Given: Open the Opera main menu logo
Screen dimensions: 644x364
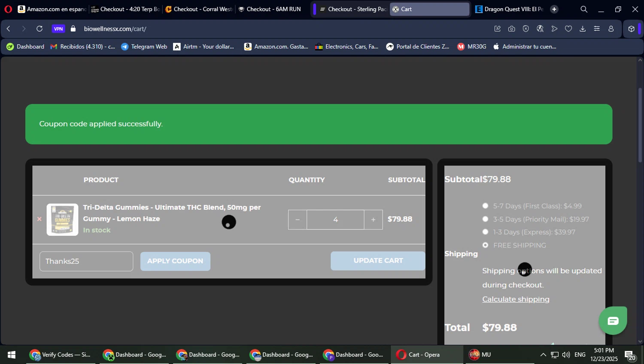Looking at the screenshot, I should [x=8, y=9].
